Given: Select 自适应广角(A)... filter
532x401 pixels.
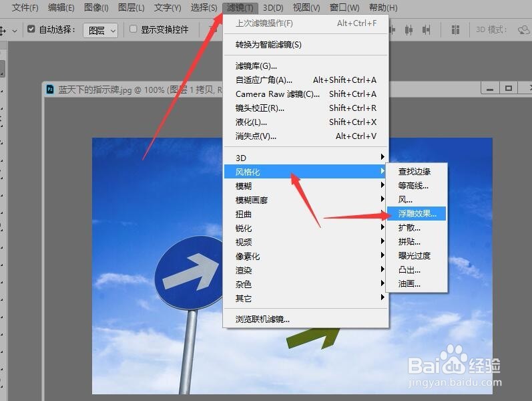Looking at the screenshot, I should pyautogui.click(x=306, y=80).
